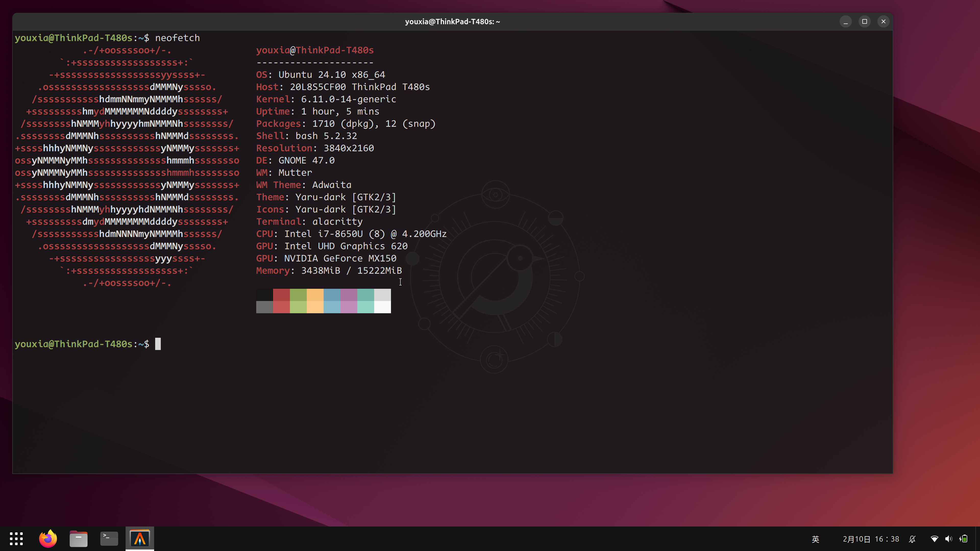Screen dimensions: 980x551
Task: Click the volume speaker icon
Action: (x=949, y=539)
